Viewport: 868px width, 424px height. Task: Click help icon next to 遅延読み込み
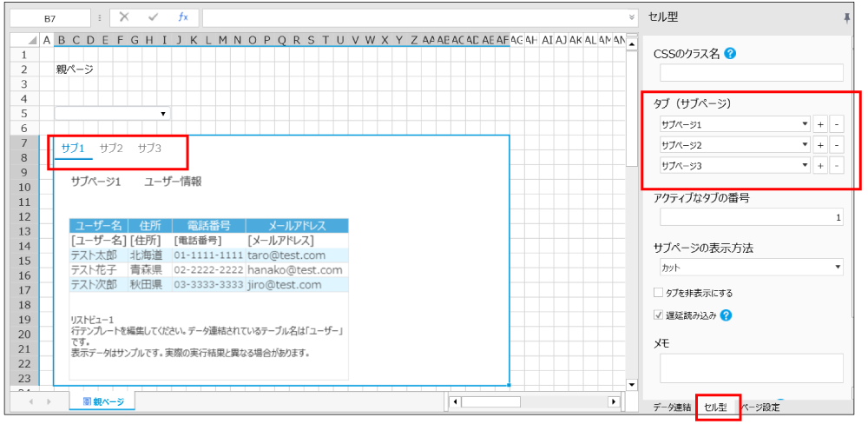[726, 315]
